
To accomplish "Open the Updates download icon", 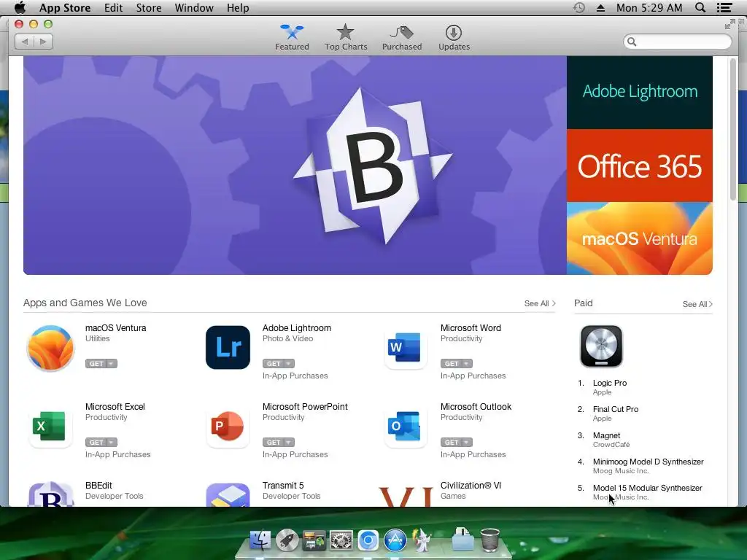I will (454, 32).
